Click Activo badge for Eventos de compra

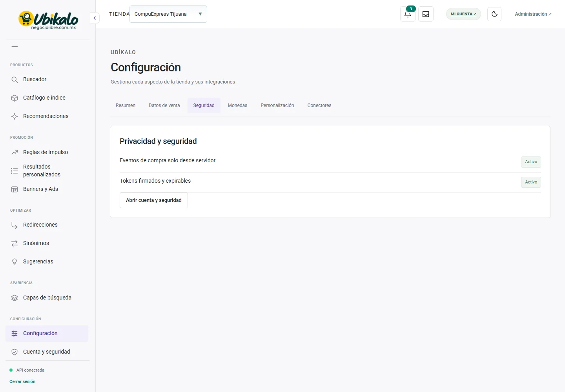(x=531, y=162)
